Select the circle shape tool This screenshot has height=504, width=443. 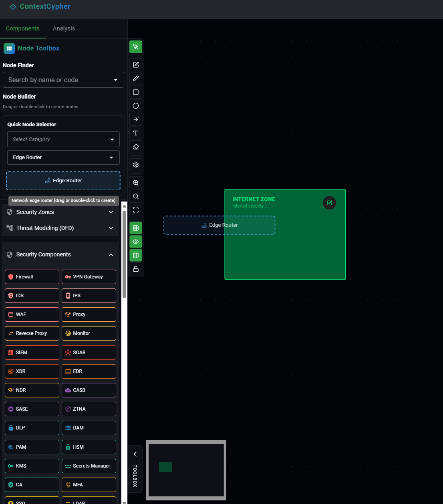pyautogui.click(x=135, y=105)
